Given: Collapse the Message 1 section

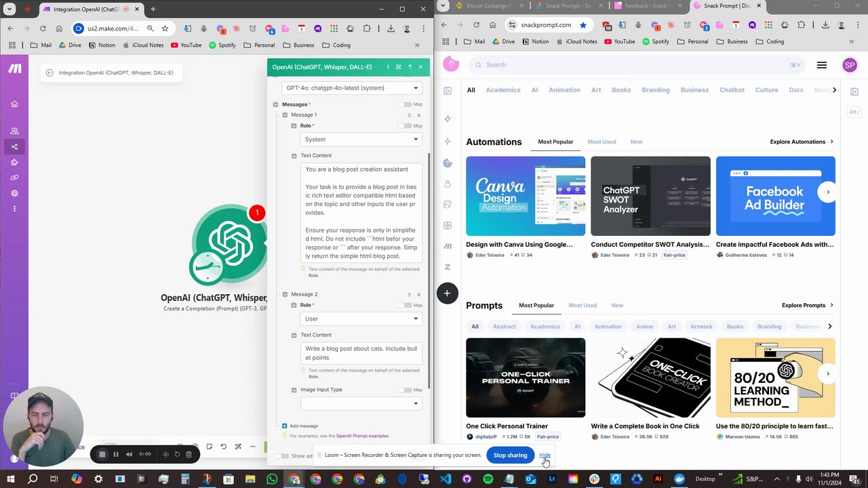Looking at the screenshot, I should [285, 115].
